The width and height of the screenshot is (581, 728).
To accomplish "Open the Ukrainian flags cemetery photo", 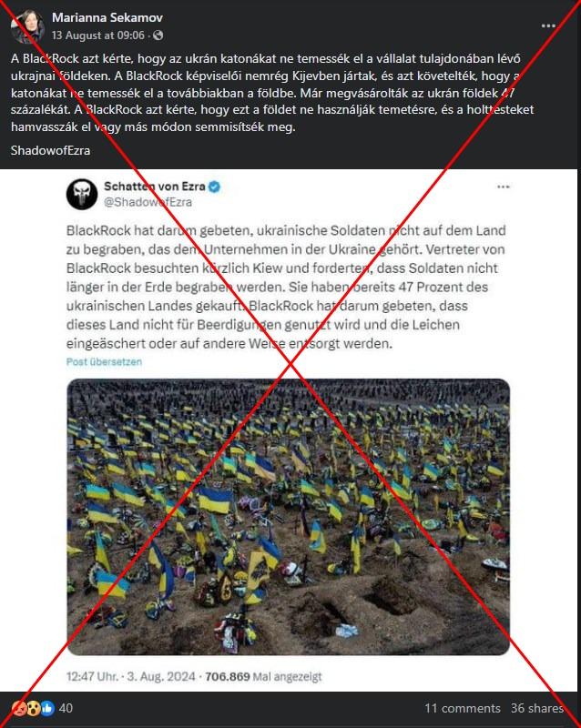I will [x=288, y=517].
